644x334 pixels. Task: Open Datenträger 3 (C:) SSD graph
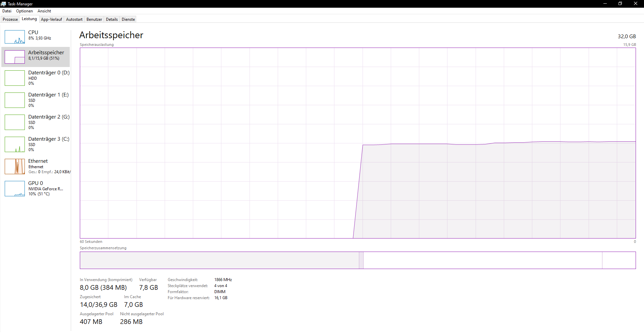[x=15, y=144]
